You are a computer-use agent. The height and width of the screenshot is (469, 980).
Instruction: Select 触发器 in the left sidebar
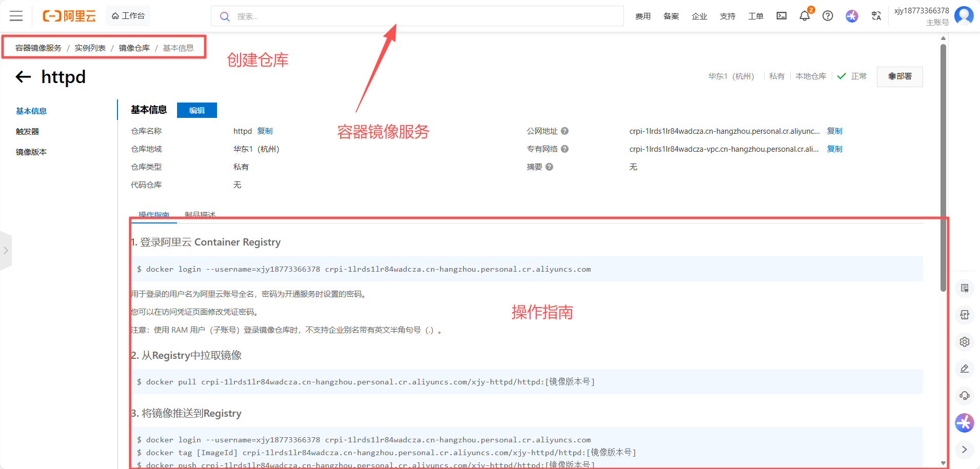point(27,131)
